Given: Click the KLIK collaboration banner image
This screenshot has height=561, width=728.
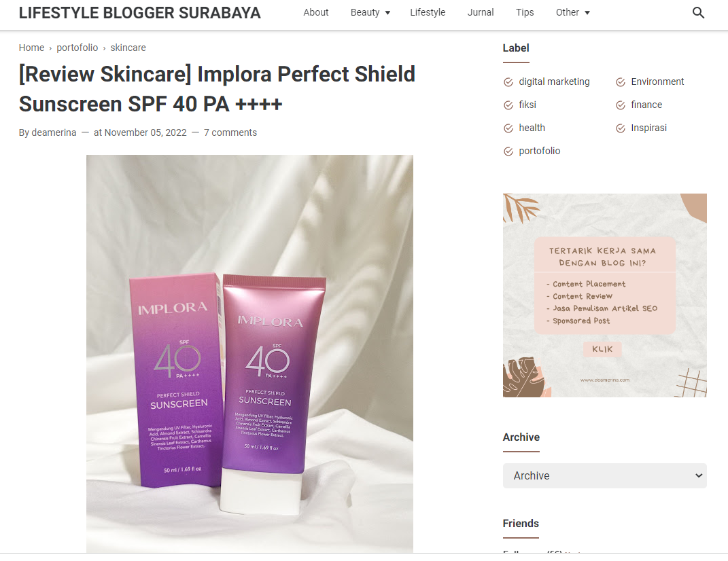Looking at the screenshot, I should 604,295.
